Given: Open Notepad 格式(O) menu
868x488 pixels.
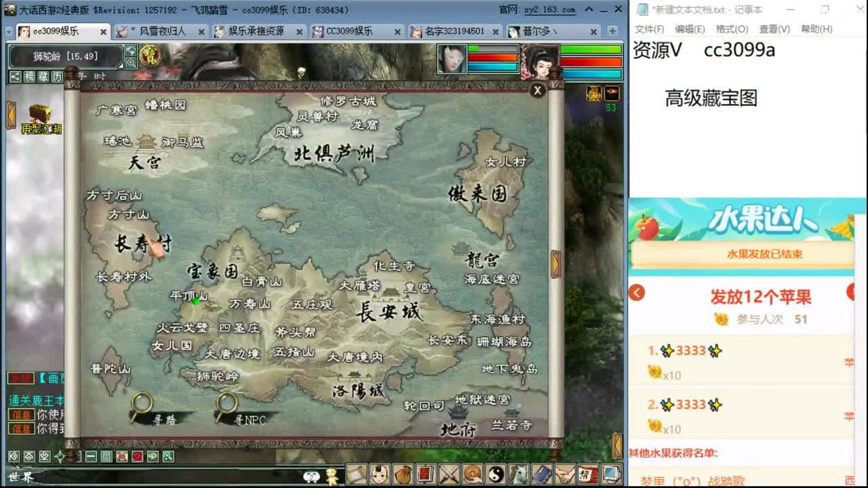Looking at the screenshot, I should tap(732, 29).
